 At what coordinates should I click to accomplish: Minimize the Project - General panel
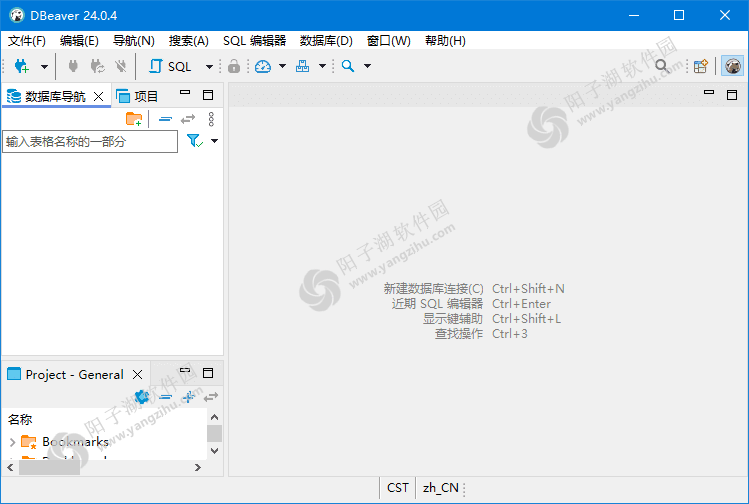[x=185, y=370]
